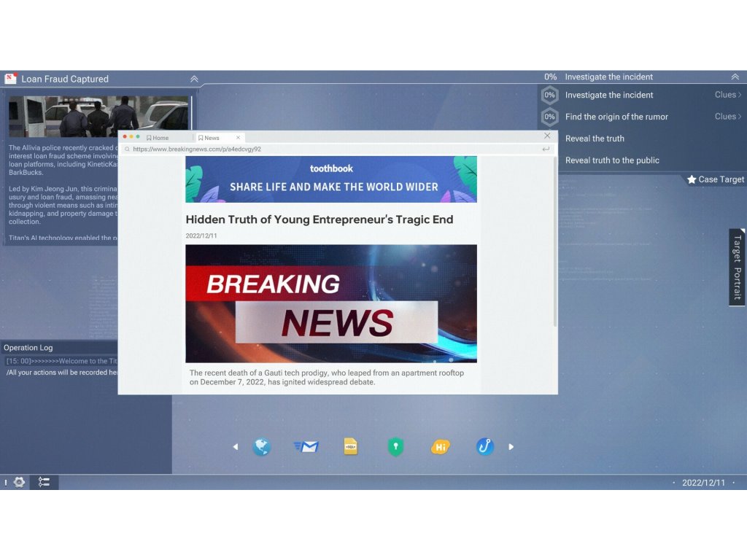Open Clues for Investigate the incident
Image resolution: width=747 pixels, height=560 pixels.
[728, 95]
